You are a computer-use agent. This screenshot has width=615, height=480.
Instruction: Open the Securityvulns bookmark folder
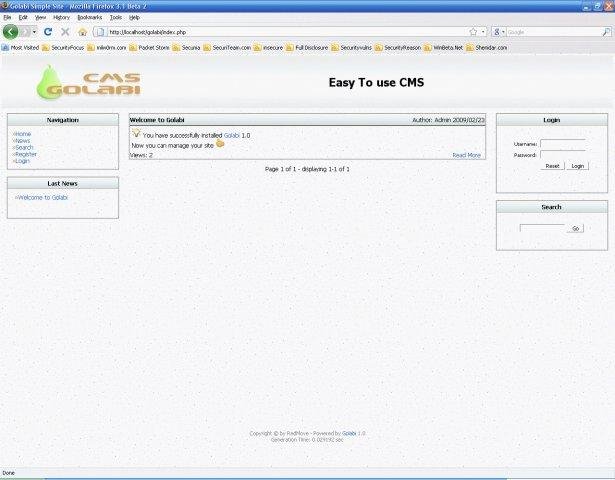[351, 47]
